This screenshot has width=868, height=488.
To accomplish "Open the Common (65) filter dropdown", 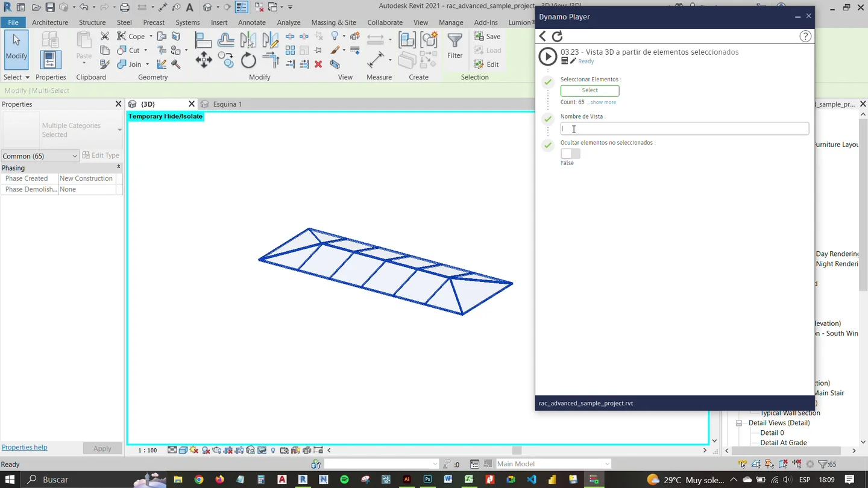I will tap(40, 156).
